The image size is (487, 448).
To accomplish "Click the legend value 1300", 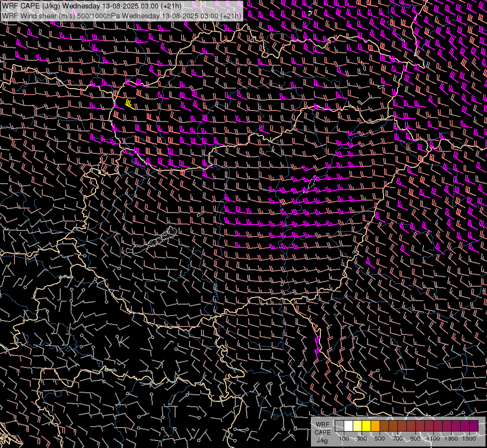I will click(x=451, y=439).
